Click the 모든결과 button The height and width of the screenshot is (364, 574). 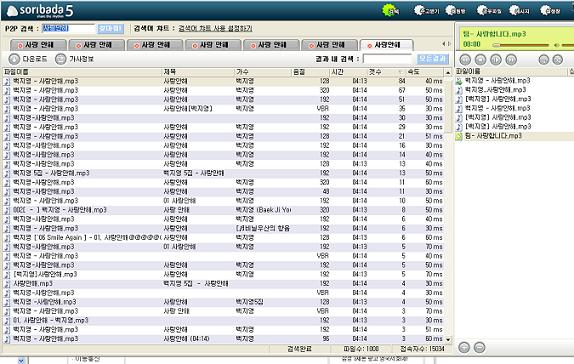tap(432, 59)
